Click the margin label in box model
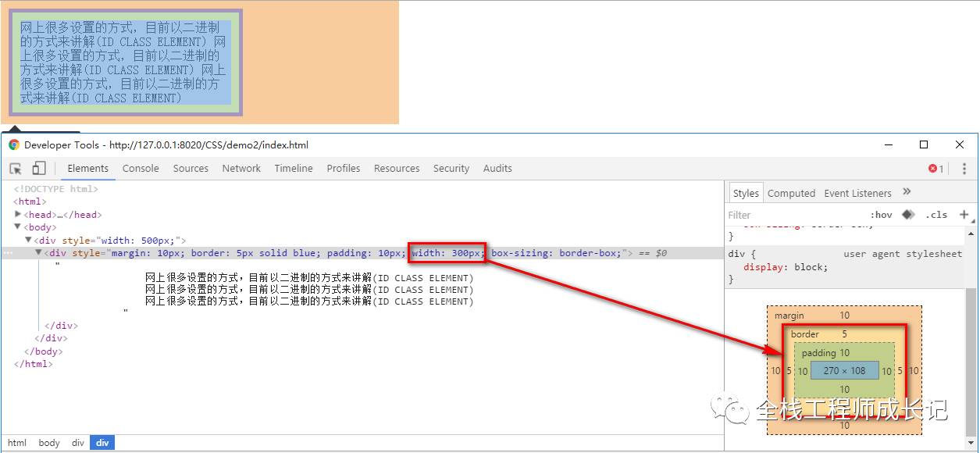 pos(789,316)
